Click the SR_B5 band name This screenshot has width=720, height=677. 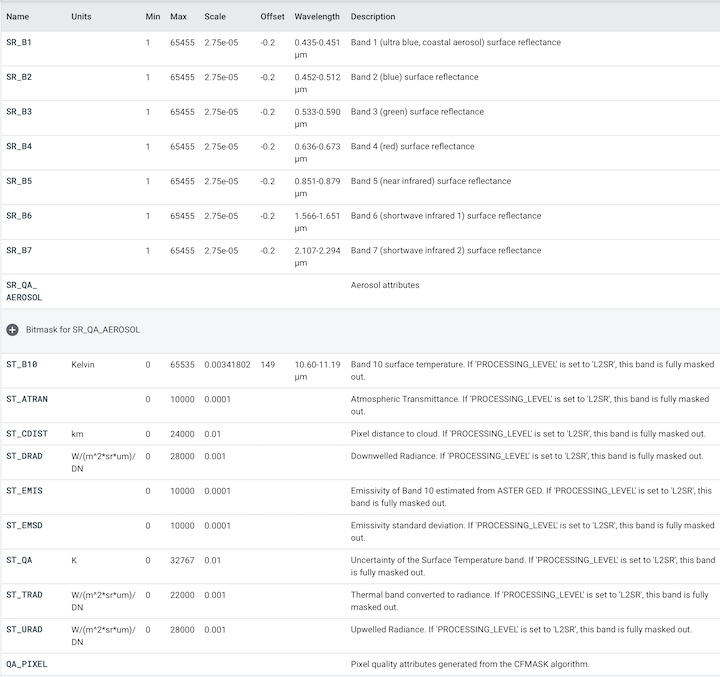[x=19, y=181]
